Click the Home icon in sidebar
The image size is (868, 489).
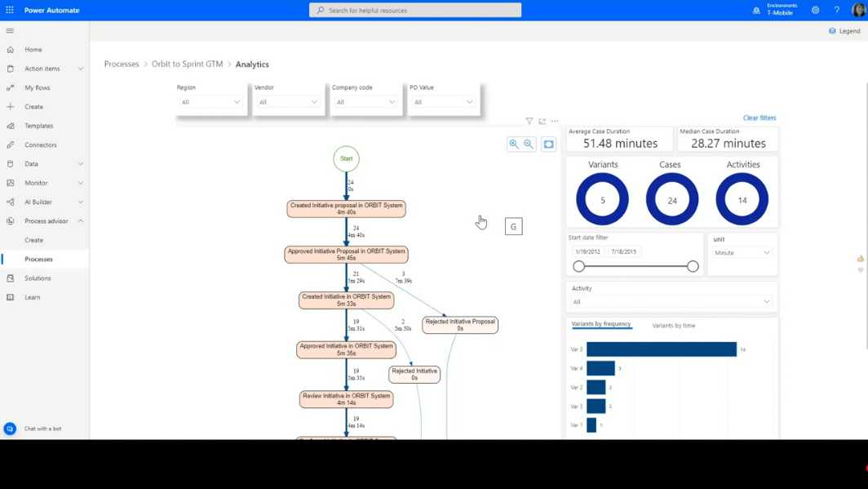pyautogui.click(x=10, y=49)
